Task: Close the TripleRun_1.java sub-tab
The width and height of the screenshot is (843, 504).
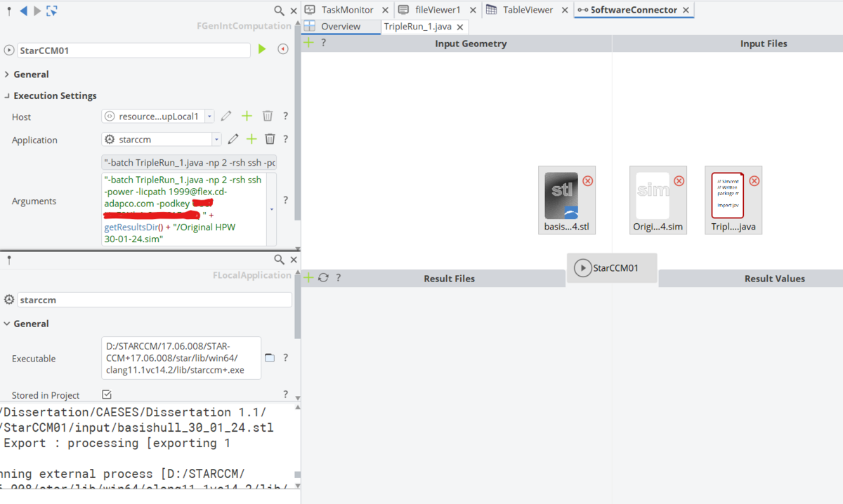Action: [460, 27]
